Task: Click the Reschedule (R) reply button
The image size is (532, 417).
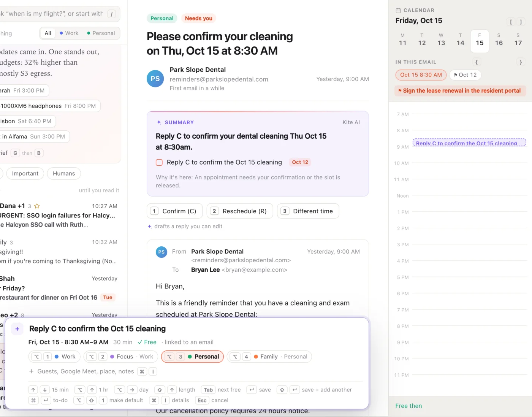Action: (239, 211)
